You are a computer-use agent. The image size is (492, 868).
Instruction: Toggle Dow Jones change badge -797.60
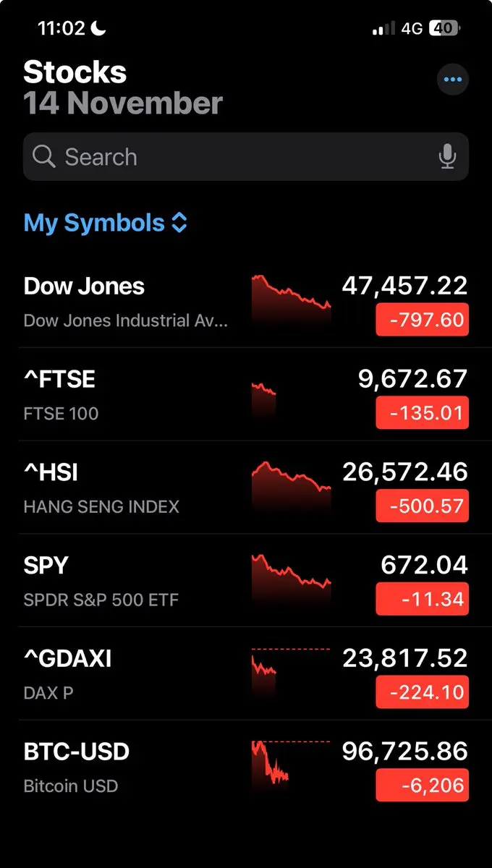(x=422, y=320)
